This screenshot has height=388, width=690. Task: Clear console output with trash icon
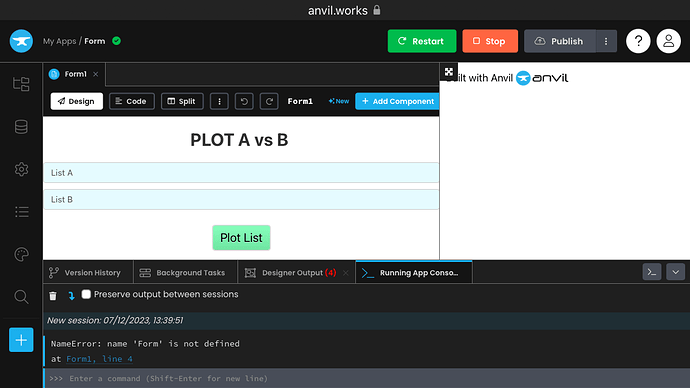[x=53, y=296]
